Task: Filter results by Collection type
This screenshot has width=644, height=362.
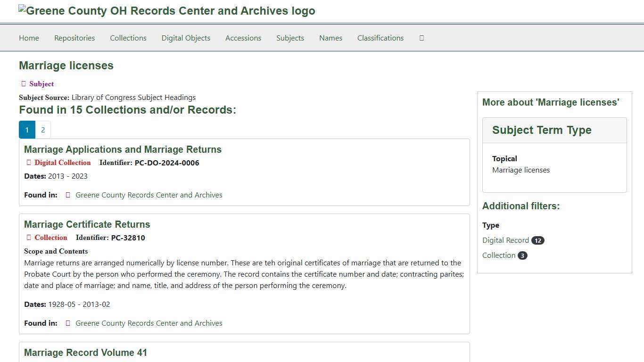Action: 498,255
